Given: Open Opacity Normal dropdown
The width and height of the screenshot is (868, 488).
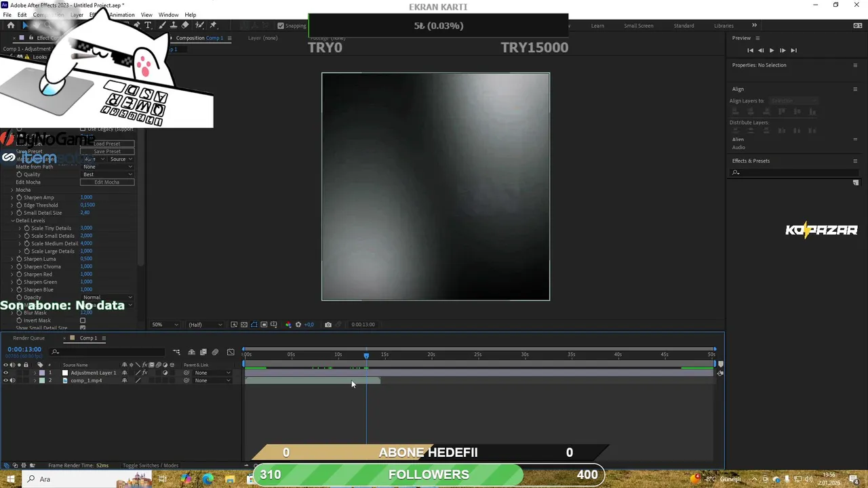Looking at the screenshot, I should point(107,298).
